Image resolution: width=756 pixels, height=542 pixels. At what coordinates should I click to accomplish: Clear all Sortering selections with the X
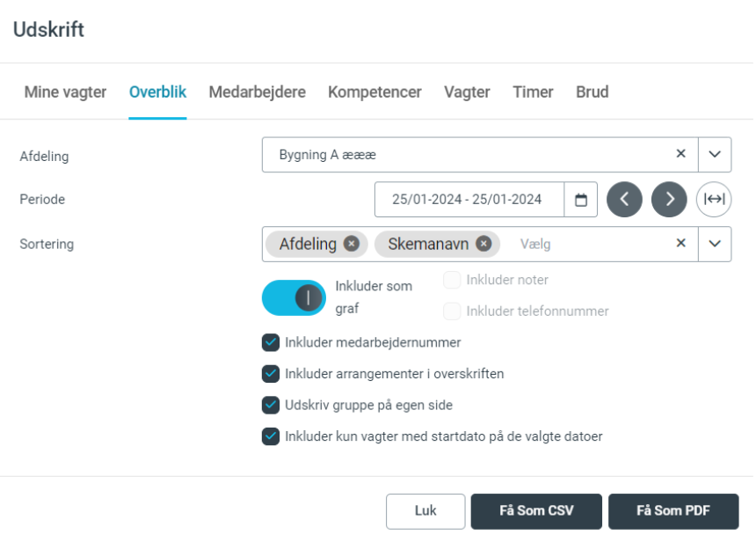(680, 244)
